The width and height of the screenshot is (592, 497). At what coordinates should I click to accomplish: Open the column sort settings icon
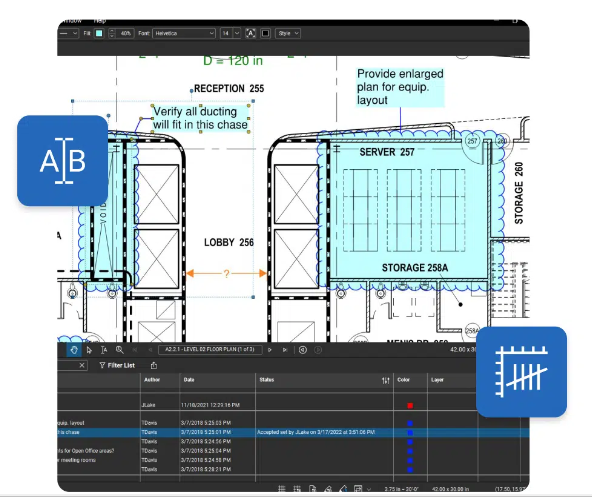pyautogui.click(x=385, y=380)
